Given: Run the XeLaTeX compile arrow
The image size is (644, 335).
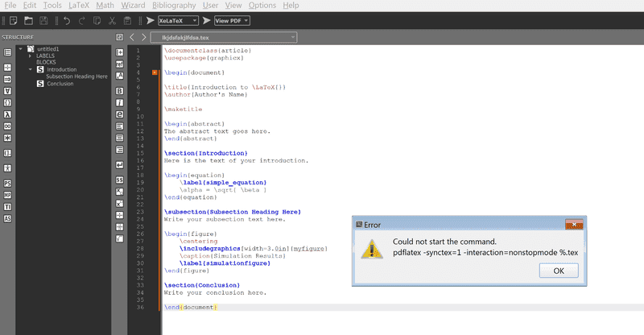Looking at the screenshot, I should (x=150, y=20).
